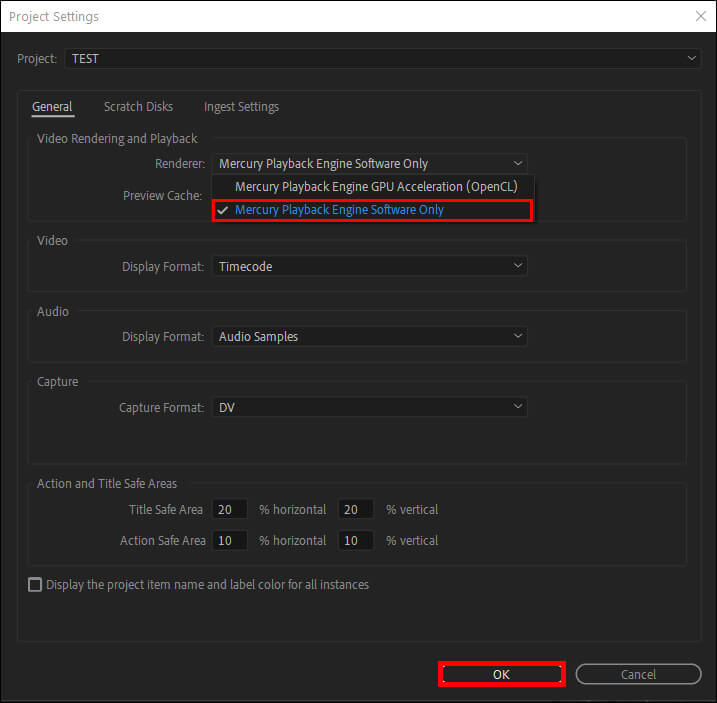This screenshot has height=703, width=717.
Task: Click Title Safe Area horizontal percent field
Action: [230, 510]
